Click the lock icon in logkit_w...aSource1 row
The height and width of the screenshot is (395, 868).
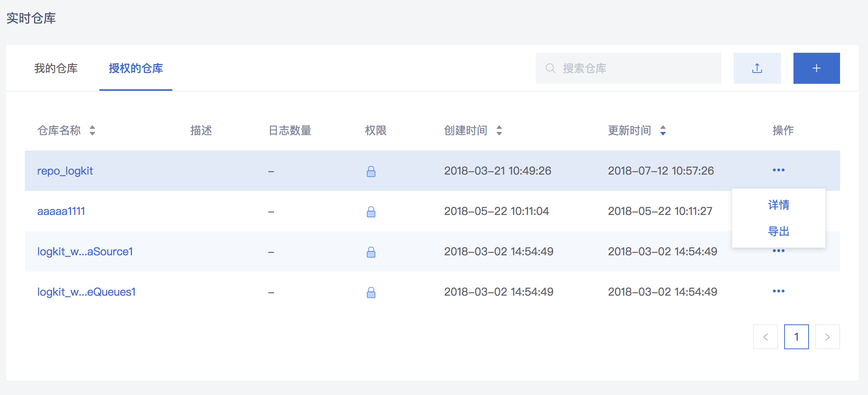point(371,252)
